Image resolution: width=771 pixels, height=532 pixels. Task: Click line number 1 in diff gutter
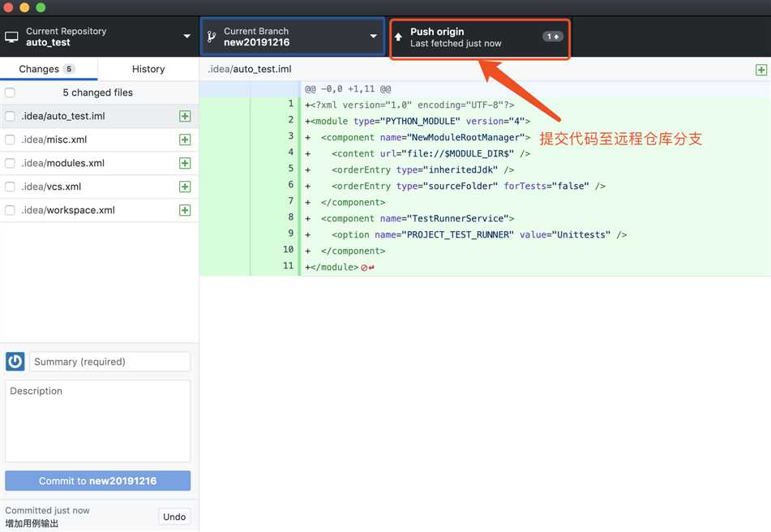[290, 104]
